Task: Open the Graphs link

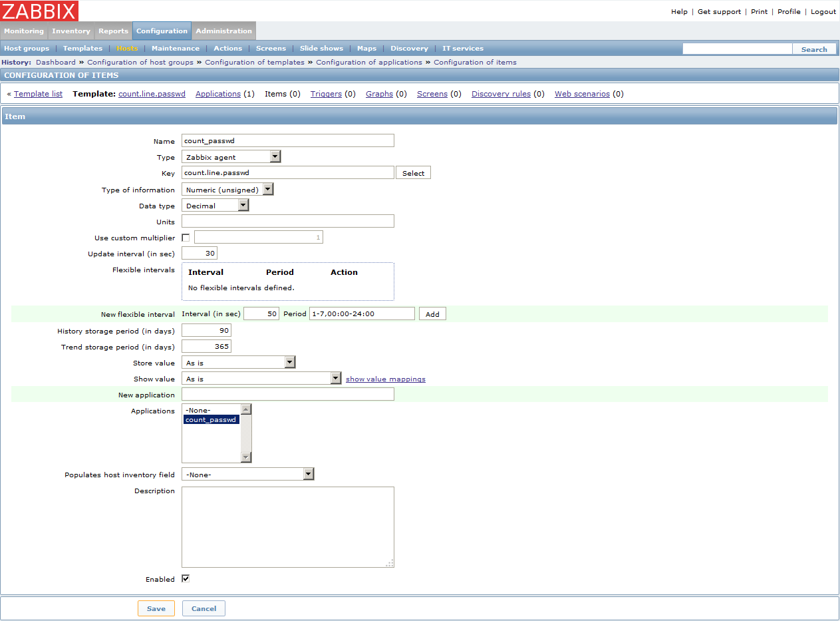Action: click(379, 94)
